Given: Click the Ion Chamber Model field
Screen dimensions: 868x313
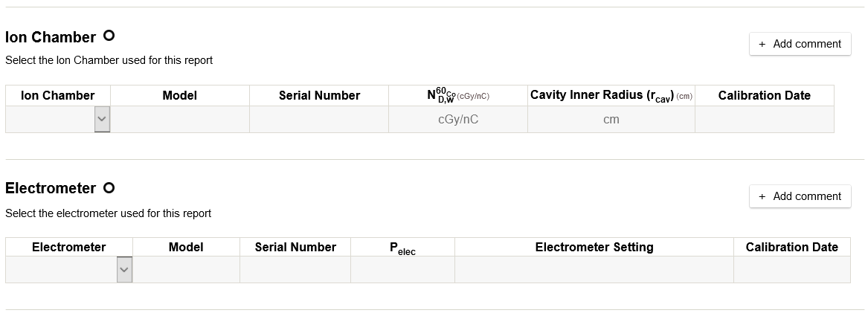Looking at the screenshot, I should pos(179,119).
